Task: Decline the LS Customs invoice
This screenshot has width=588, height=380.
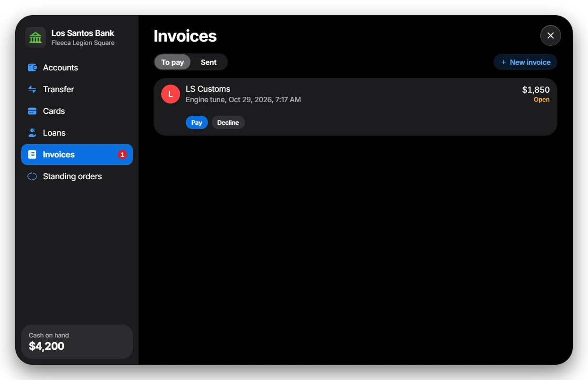Action: [x=228, y=122]
